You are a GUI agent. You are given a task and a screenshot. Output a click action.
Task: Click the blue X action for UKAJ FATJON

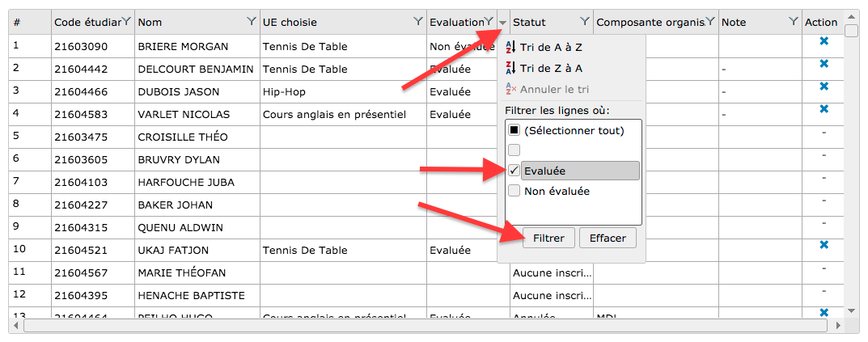coord(824,244)
